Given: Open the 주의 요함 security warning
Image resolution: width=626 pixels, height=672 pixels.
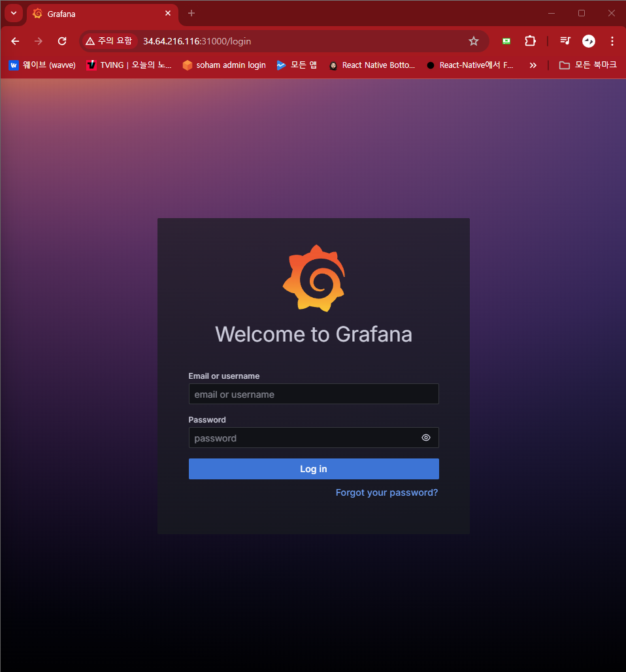Looking at the screenshot, I should pos(109,41).
